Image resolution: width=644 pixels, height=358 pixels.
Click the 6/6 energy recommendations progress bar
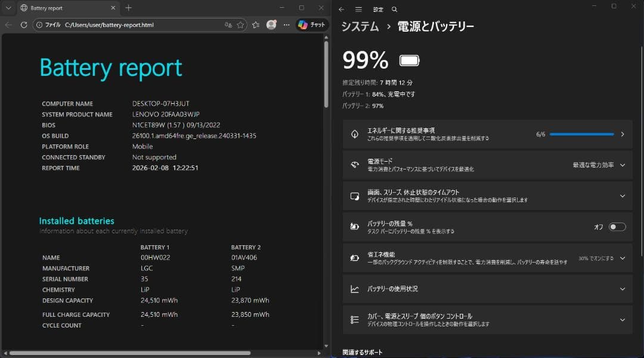(581, 134)
